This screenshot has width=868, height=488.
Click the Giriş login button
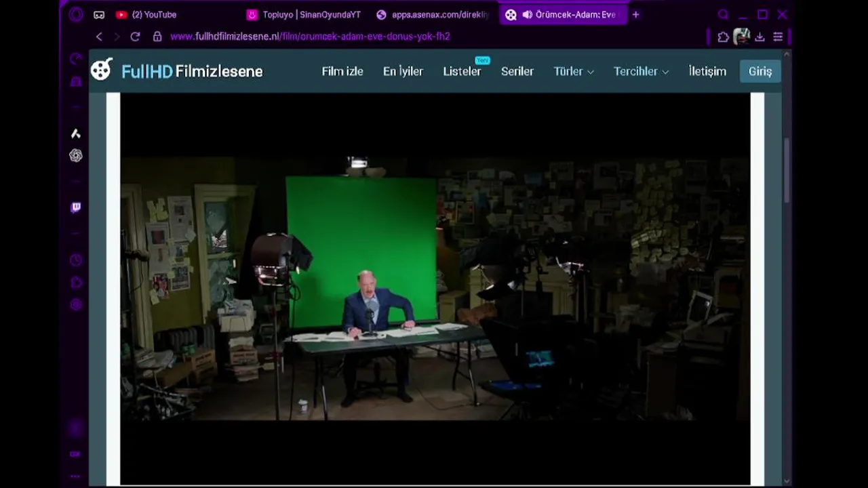pyautogui.click(x=760, y=71)
